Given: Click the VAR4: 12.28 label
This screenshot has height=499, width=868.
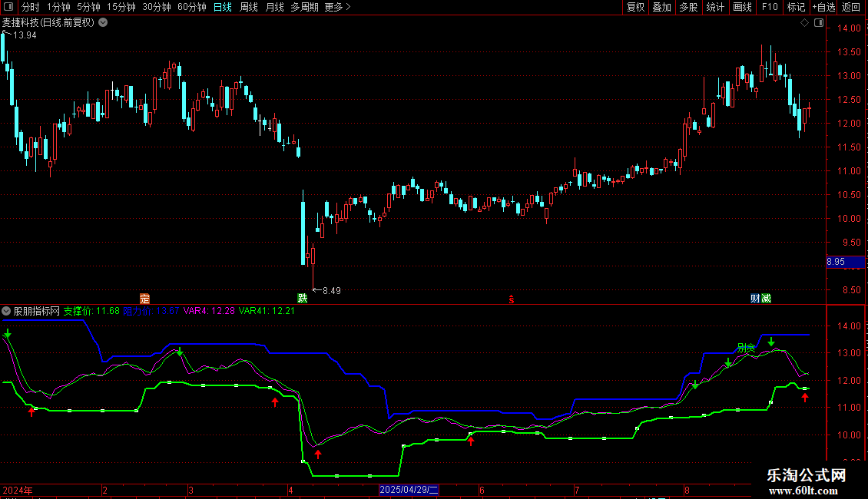Looking at the screenshot, I should pos(209,311).
